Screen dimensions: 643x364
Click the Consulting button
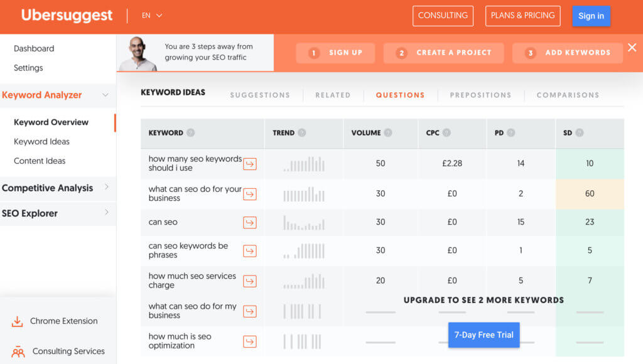(x=443, y=16)
